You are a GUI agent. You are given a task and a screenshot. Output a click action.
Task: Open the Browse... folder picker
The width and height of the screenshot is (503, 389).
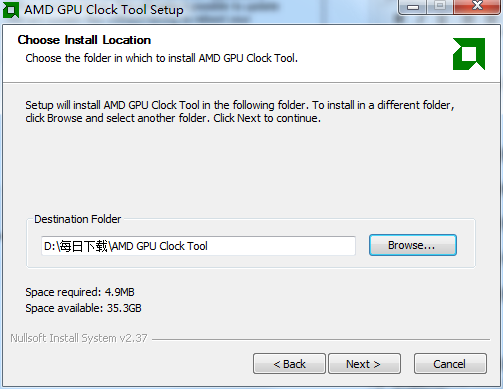(x=413, y=245)
